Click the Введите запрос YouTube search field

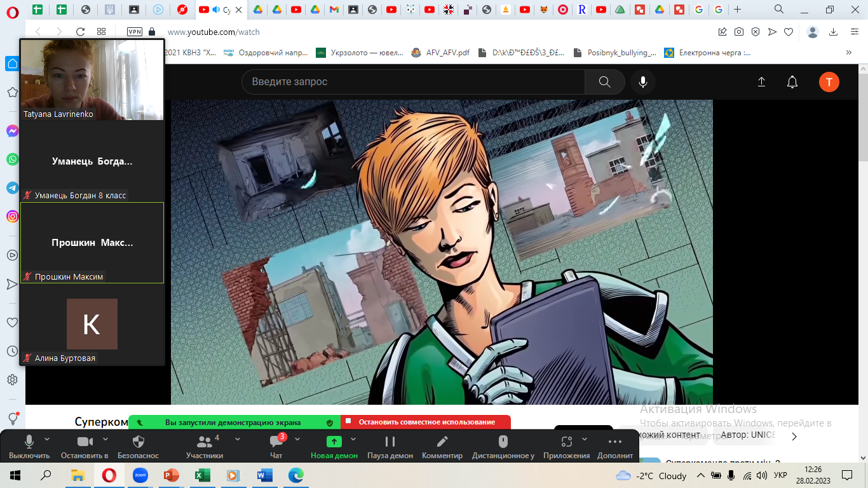click(x=413, y=82)
